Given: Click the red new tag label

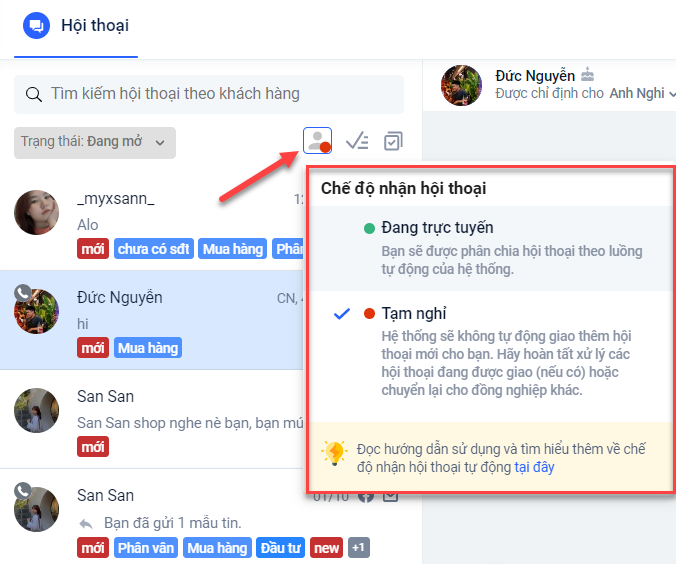Looking at the screenshot, I should point(326,548).
